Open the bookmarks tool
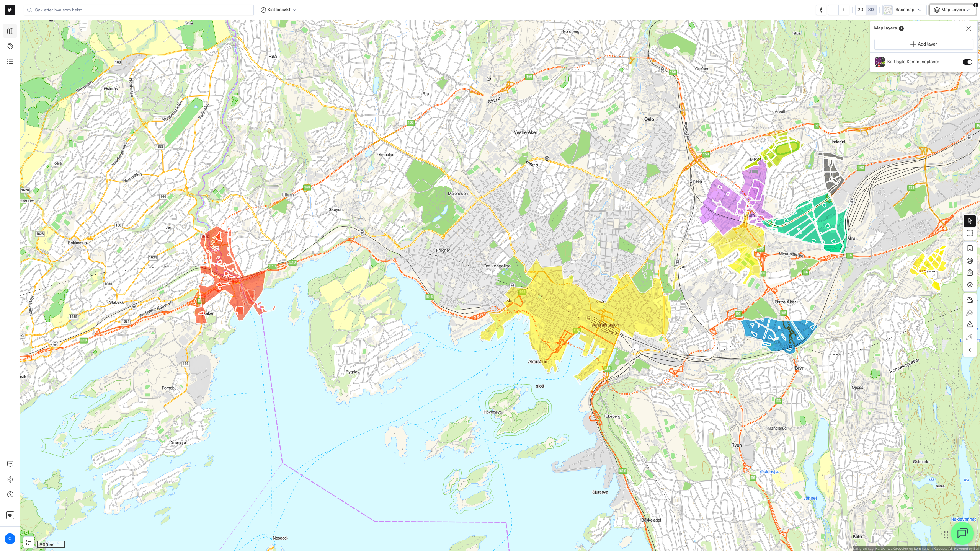The height and width of the screenshot is (551, 980). (970, 249)
